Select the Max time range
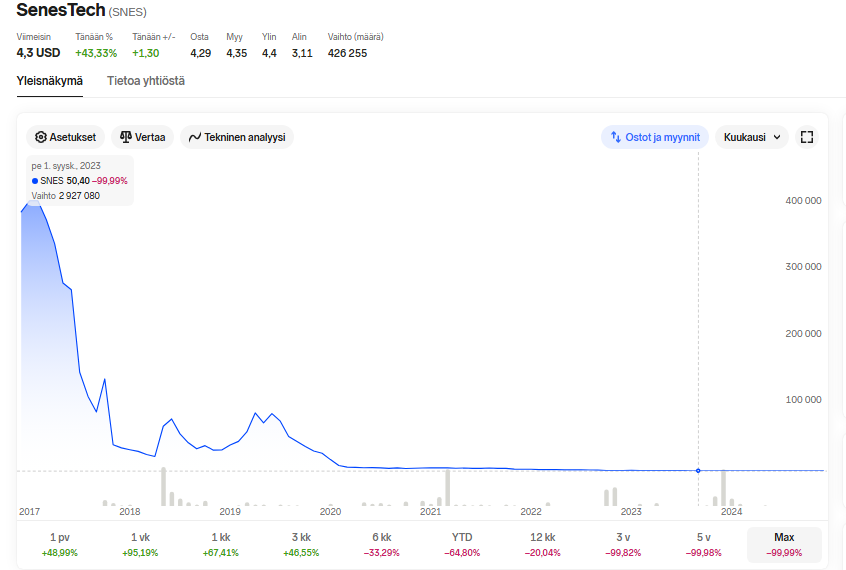 (x=784, y=544)
